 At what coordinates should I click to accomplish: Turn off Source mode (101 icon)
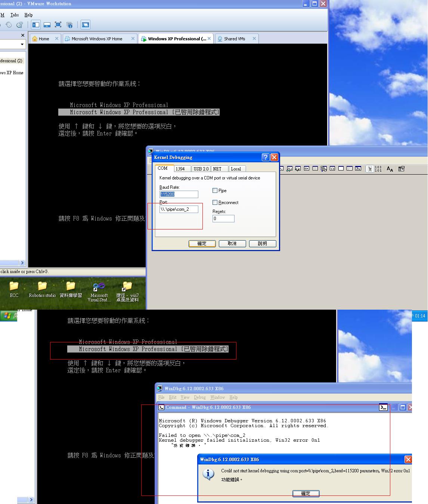[x=378, y=169]
